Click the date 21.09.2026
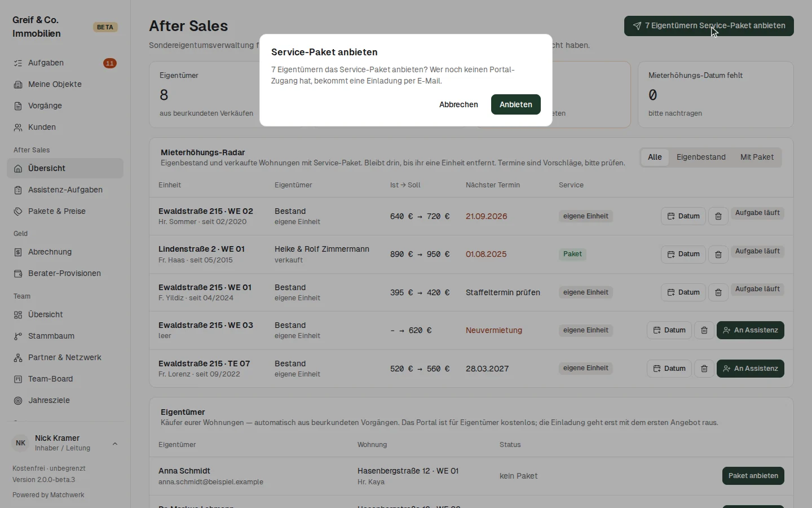Screen dimensions: 812x508 coord(487,216)
